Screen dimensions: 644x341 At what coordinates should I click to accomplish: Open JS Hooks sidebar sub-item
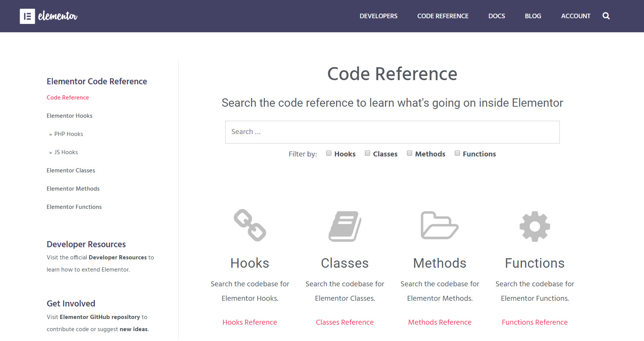pyautogui.click(x=66, y=152)
